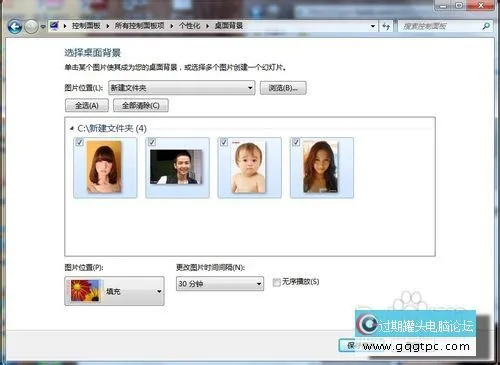Click the Control Panel icon in address bar
500x365 pixels.
(54, 26)
